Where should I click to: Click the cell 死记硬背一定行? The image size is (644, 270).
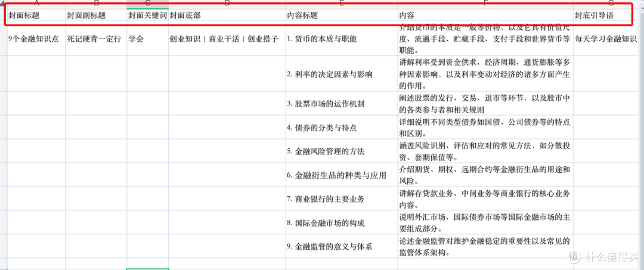pos(96,39)
